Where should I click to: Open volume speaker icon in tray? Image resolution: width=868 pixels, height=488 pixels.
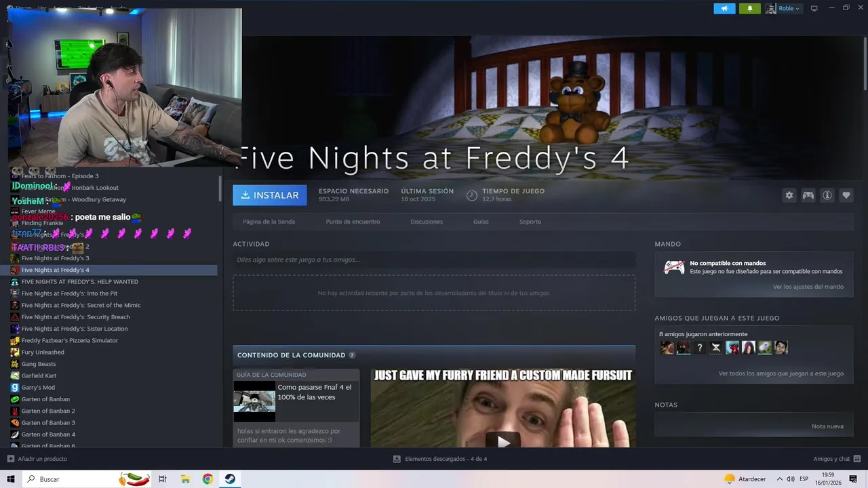(790, 479)
